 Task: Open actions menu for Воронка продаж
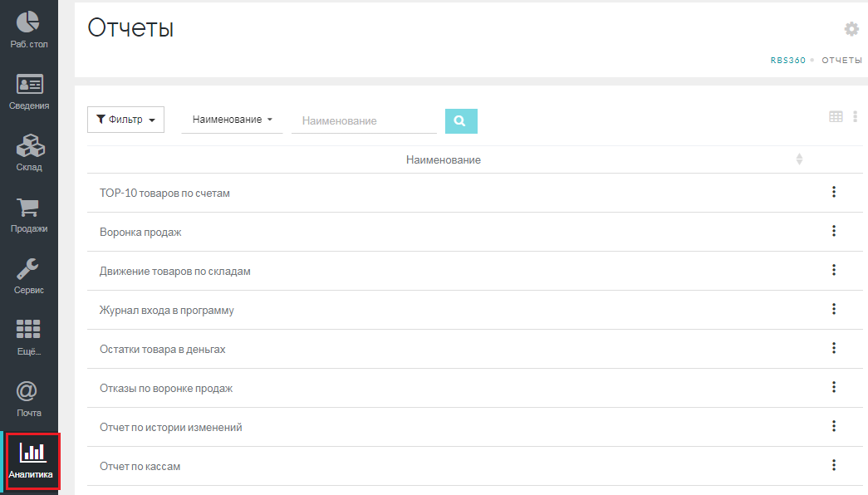[x=833, y=231]
